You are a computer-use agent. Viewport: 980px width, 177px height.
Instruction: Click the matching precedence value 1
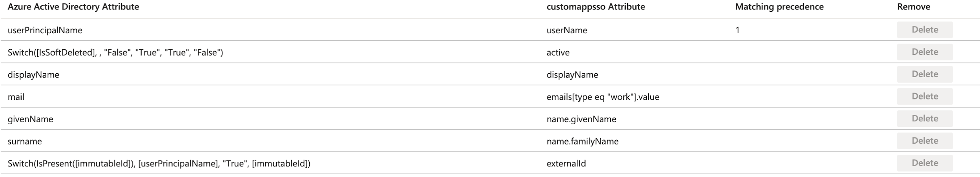coord(737,30)
